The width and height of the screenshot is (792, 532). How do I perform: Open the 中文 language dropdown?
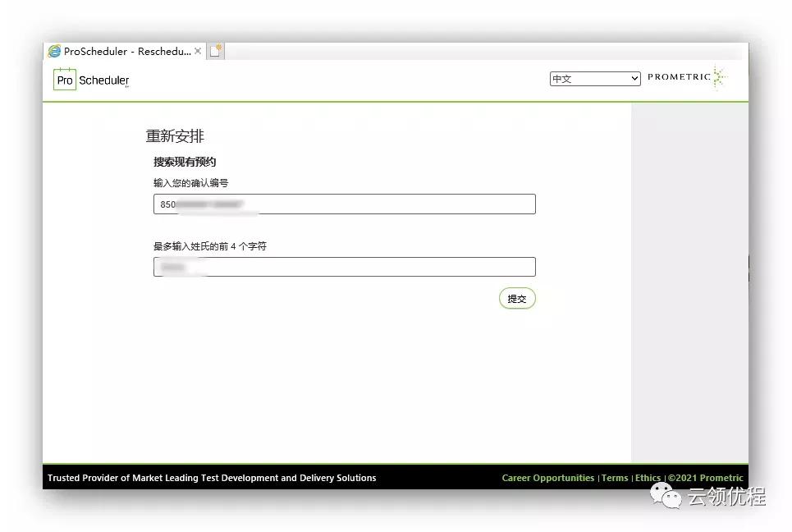594,78
